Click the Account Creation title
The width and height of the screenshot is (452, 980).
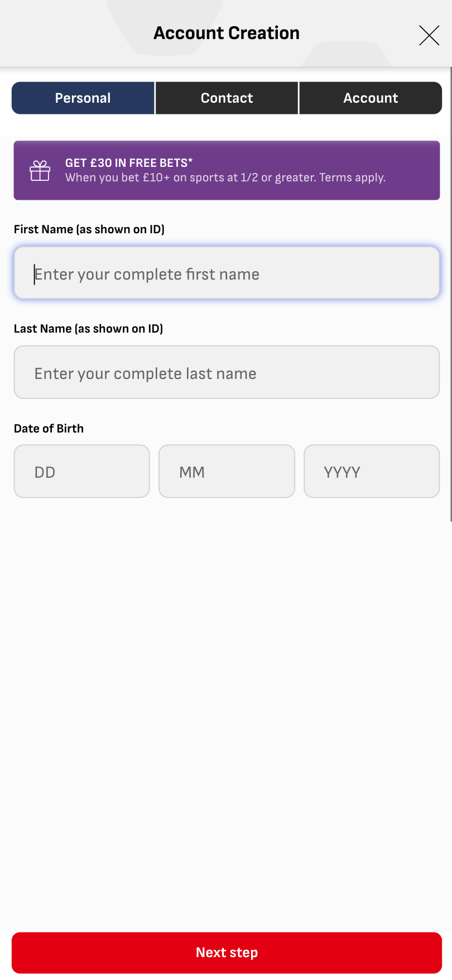point(227,33)
